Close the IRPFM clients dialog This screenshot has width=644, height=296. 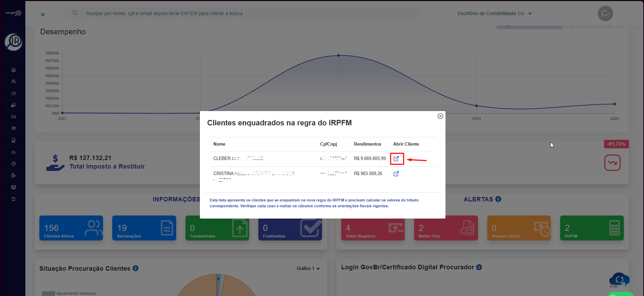pyautogui.click(x=440, y=116)
